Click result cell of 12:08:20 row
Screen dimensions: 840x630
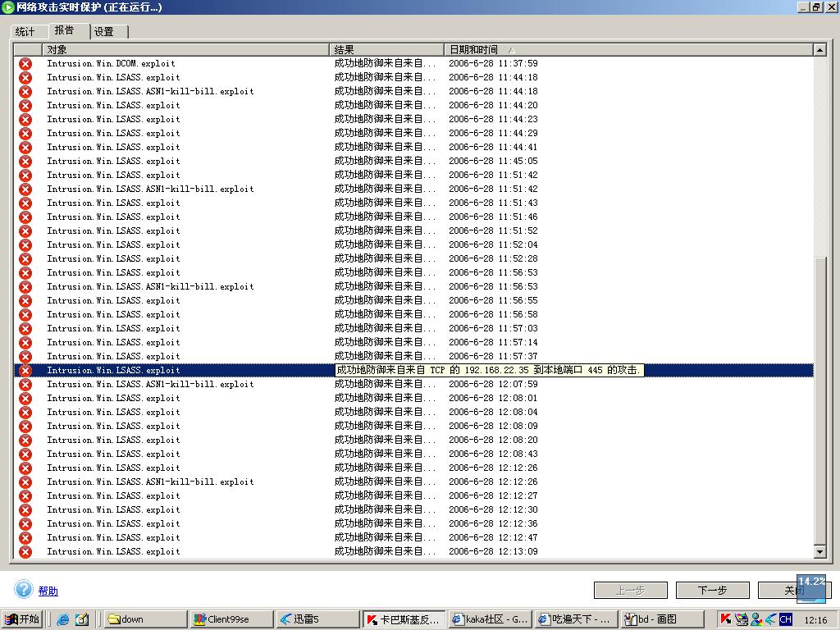(386, 440)
